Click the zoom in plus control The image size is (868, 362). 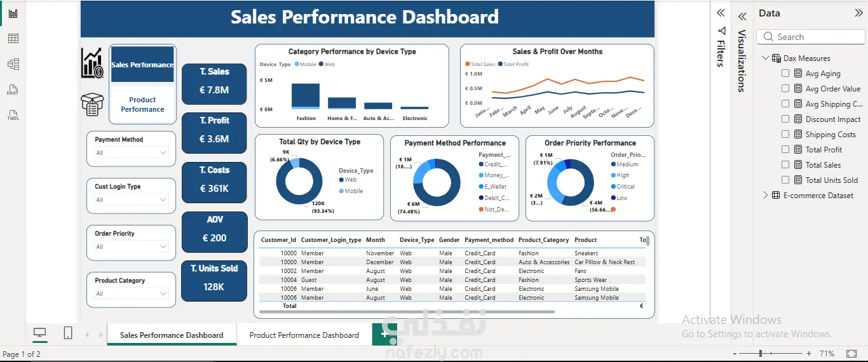[809, 353]
